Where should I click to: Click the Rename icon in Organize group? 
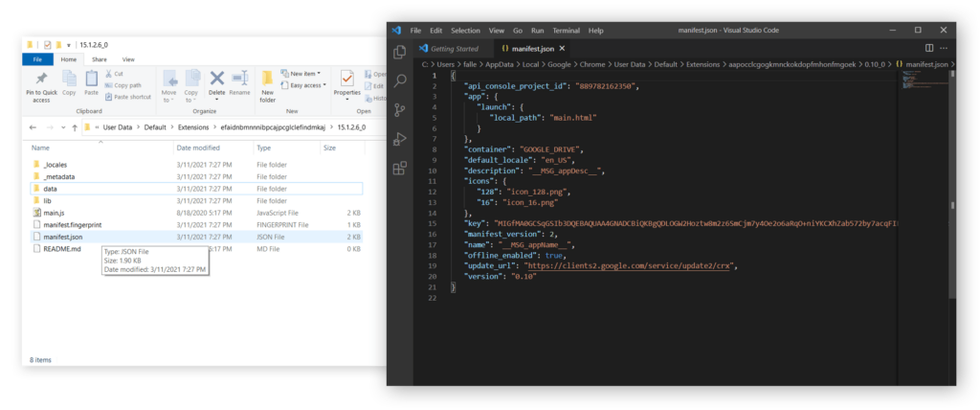pos(239,79)
